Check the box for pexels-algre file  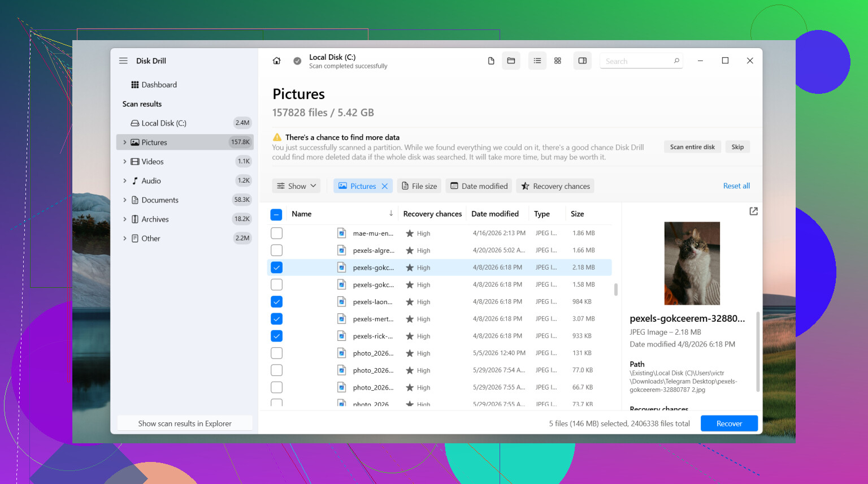pos(276,250)
